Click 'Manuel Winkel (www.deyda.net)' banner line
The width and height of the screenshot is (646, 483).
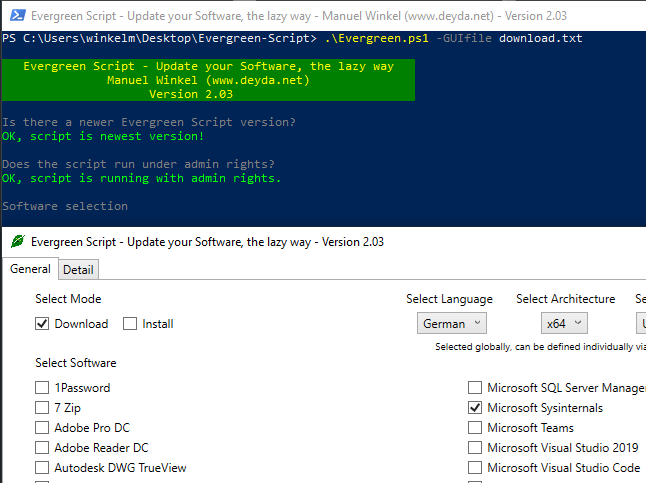(x=208, y=80)
